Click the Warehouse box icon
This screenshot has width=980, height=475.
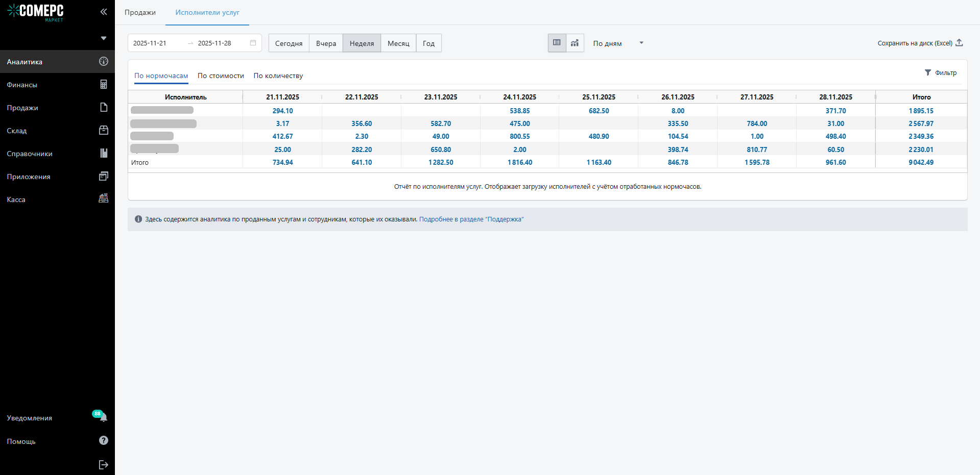[x=104, y=131]
